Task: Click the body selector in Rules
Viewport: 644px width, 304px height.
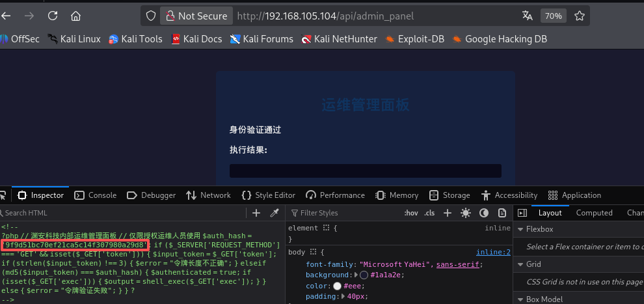Action: click(298, 252)
